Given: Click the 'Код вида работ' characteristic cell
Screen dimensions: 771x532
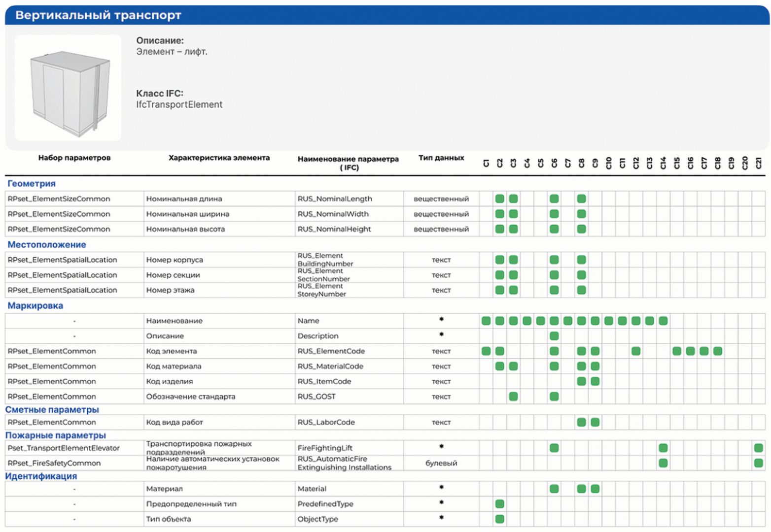Looking at the screenshot, I should [219, 422].
